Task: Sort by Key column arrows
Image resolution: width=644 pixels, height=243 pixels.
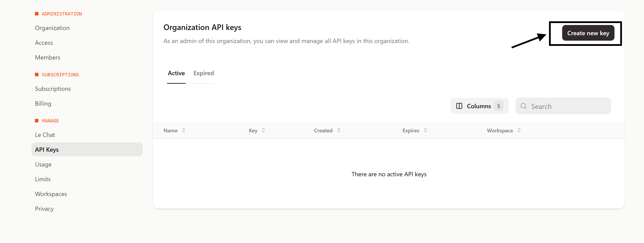Action: click(x=263, y=130)
